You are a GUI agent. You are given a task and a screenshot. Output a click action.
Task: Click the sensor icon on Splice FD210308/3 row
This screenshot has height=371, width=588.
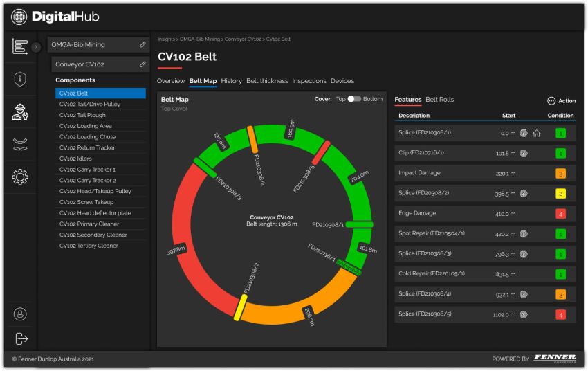point(524,254)
